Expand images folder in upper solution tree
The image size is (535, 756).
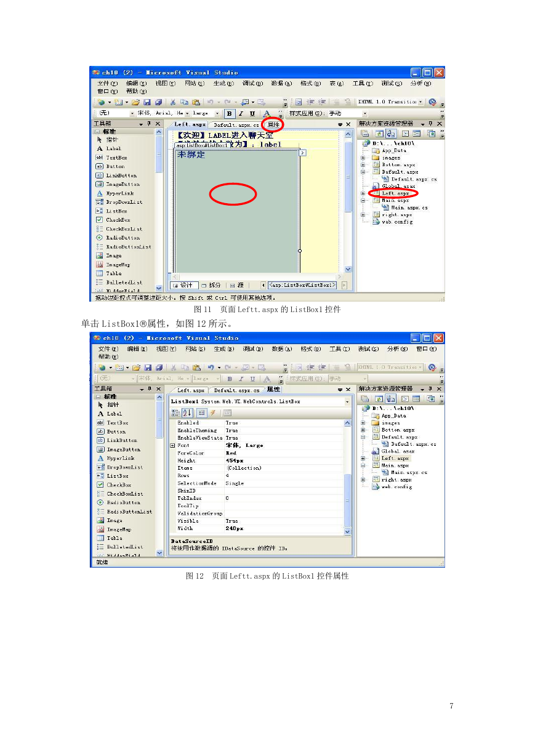(363, 158)
